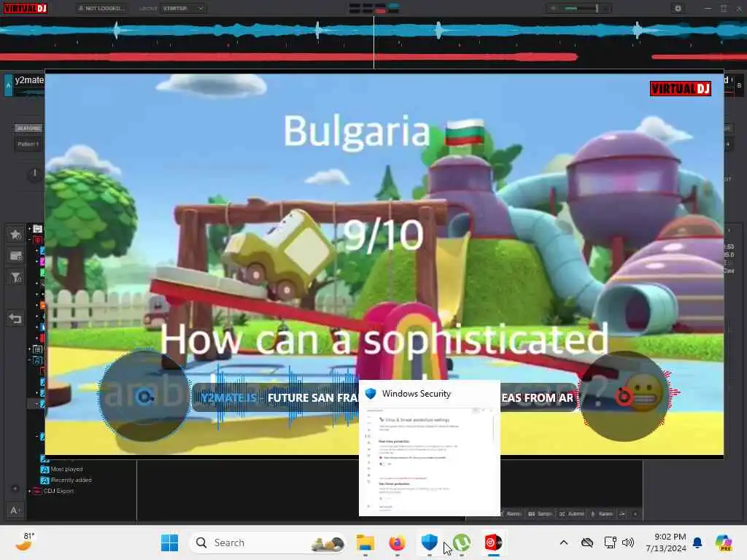Open Windows Security from taskbar
747x560 pixels.
[429, 542]
